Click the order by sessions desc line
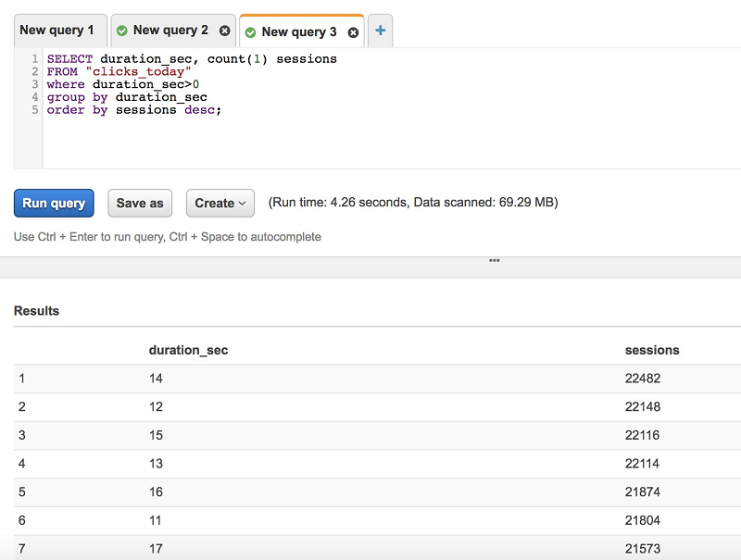741x560 pixels. (134, 110)
